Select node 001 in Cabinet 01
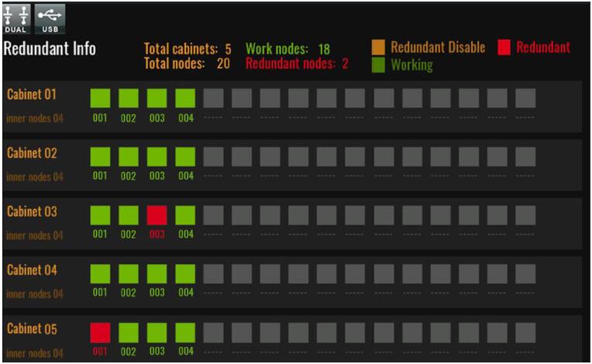 click(101, 98)
